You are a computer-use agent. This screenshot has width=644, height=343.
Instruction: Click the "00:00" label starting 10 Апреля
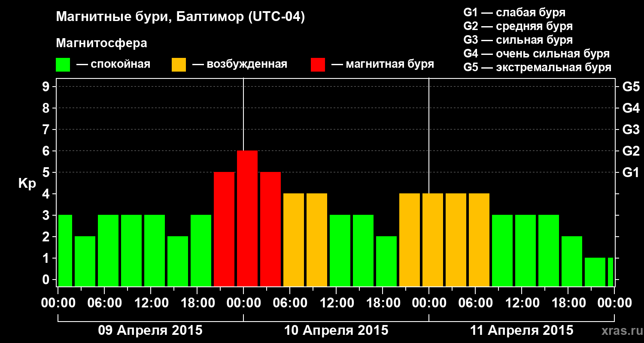coord(243,303)
